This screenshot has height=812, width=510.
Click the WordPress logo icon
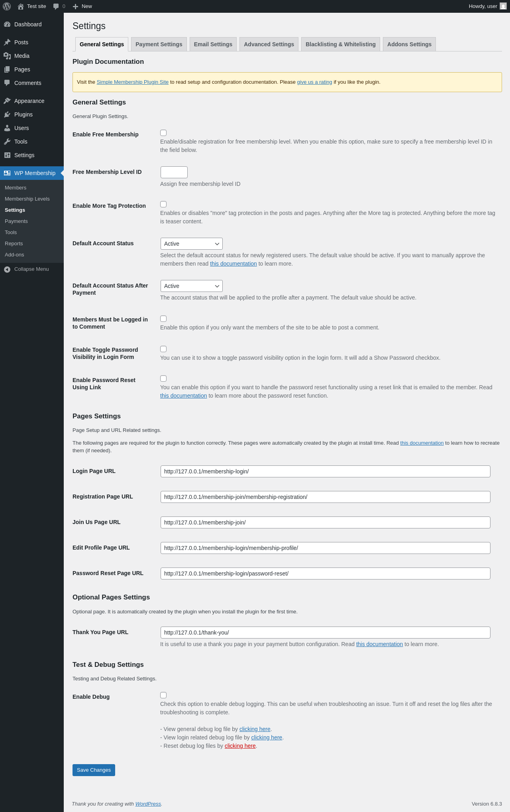[7, 6]
